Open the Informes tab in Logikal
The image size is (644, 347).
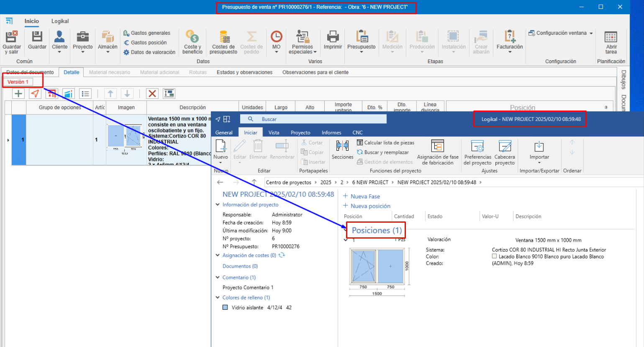331,133
